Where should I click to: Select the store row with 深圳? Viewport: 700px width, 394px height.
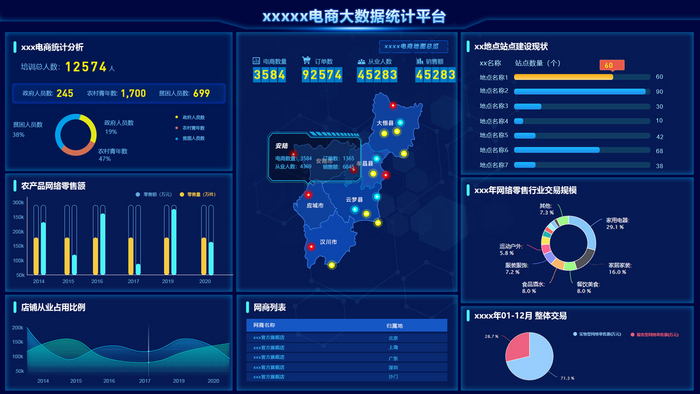click(347, 367)
